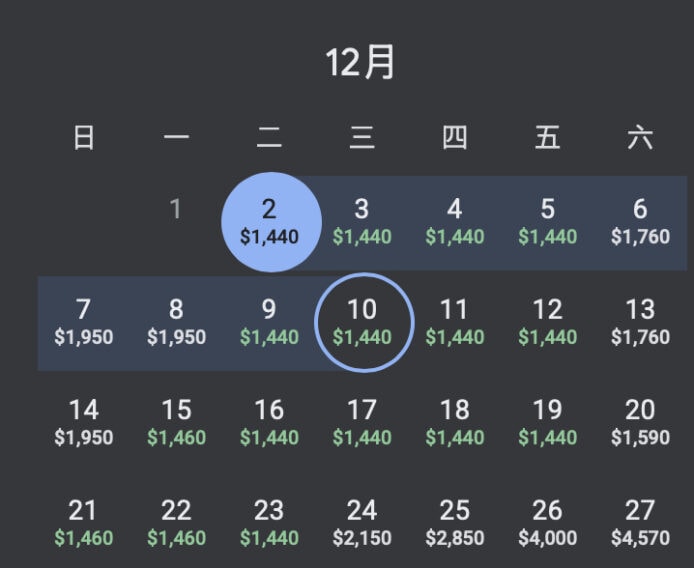Viewport: 694px width, 568px height.
Task: Select December 15 priced $1,460
Action: pyautogui.click(x=176, y=423)
